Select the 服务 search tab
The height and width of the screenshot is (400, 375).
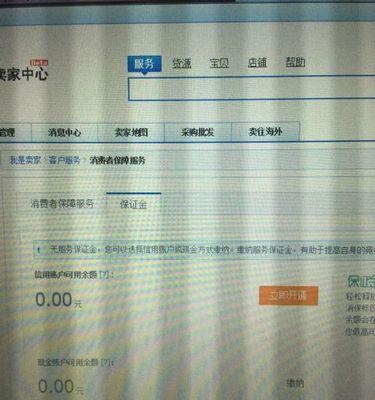(145, 64)
